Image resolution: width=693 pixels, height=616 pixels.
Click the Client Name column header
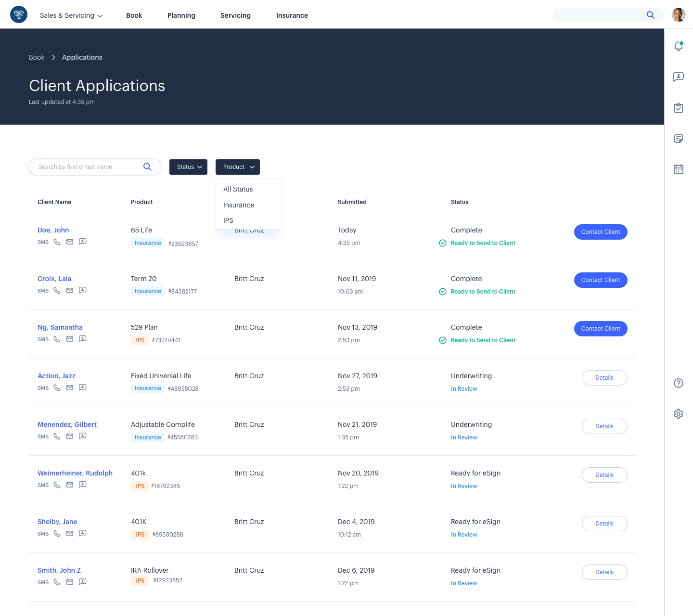pyautogui.click(x=54, y=202)
